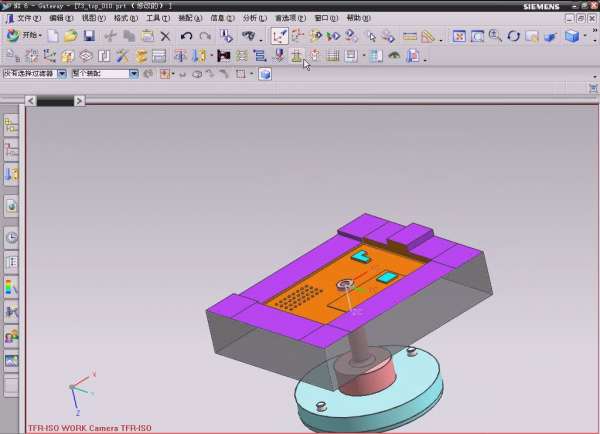Image resolution: width=600 pixels, height=434 pixels.
Task: Click the Zoom magnifier icon
Action: (x=495, y=36)
